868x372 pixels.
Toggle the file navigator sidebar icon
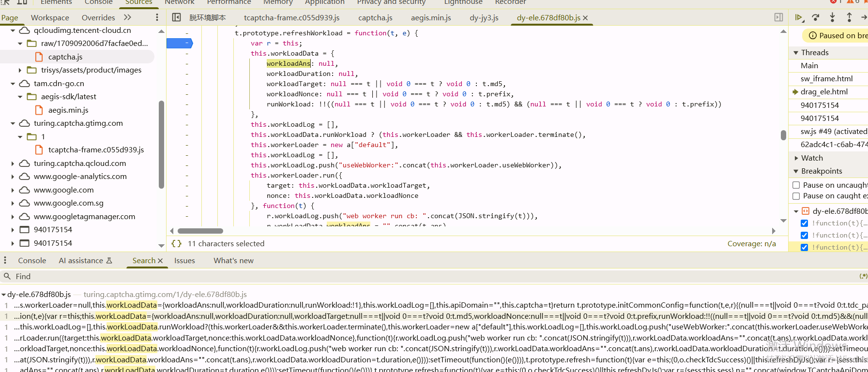click(x=177, y=17)
